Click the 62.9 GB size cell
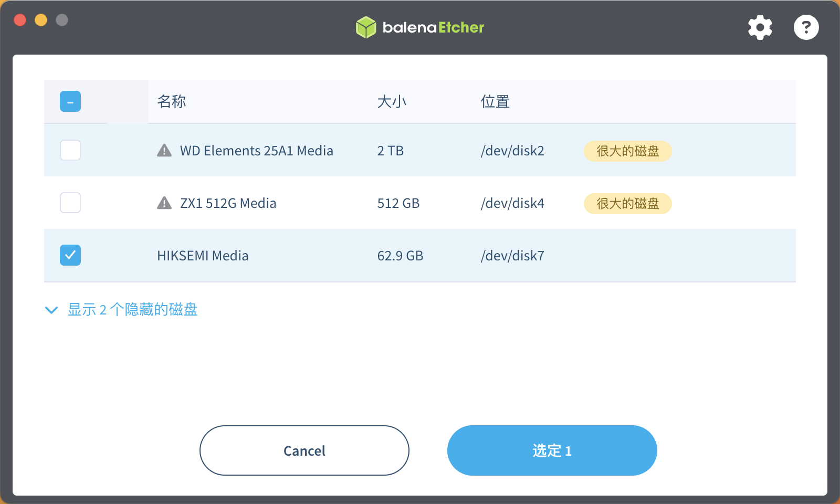The image size is (840, 504). click(400, 256)
